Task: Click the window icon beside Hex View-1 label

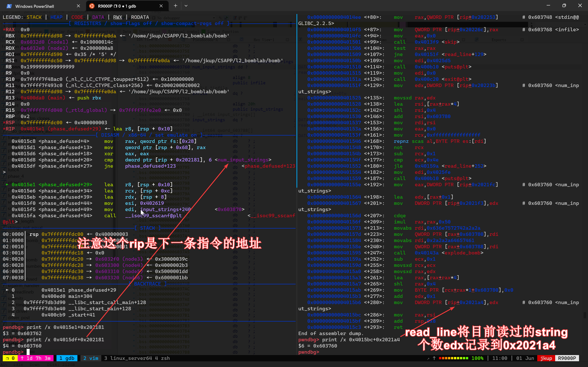Action: click(241, 40)
